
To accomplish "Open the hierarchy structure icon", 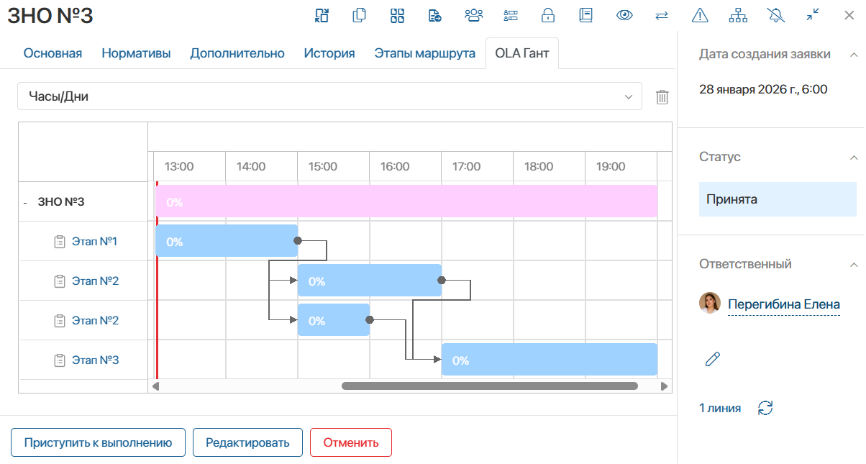I will [738, 15].
